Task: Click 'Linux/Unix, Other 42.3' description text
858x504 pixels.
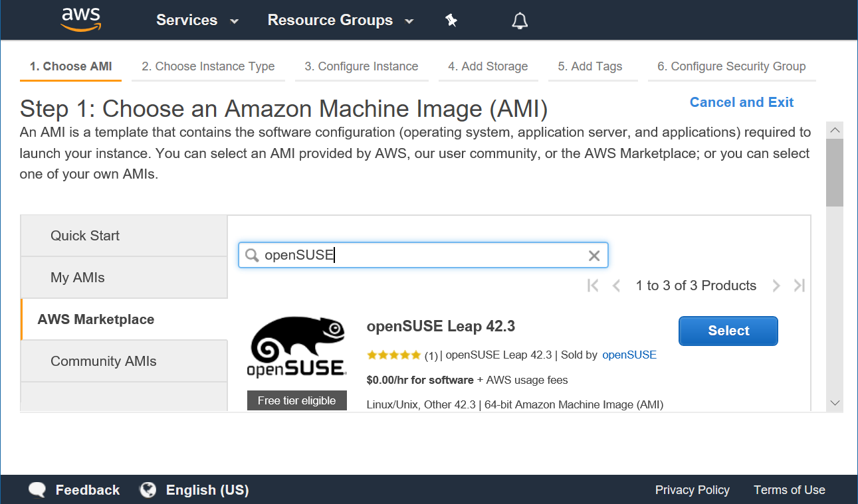Action: point(421,404)
